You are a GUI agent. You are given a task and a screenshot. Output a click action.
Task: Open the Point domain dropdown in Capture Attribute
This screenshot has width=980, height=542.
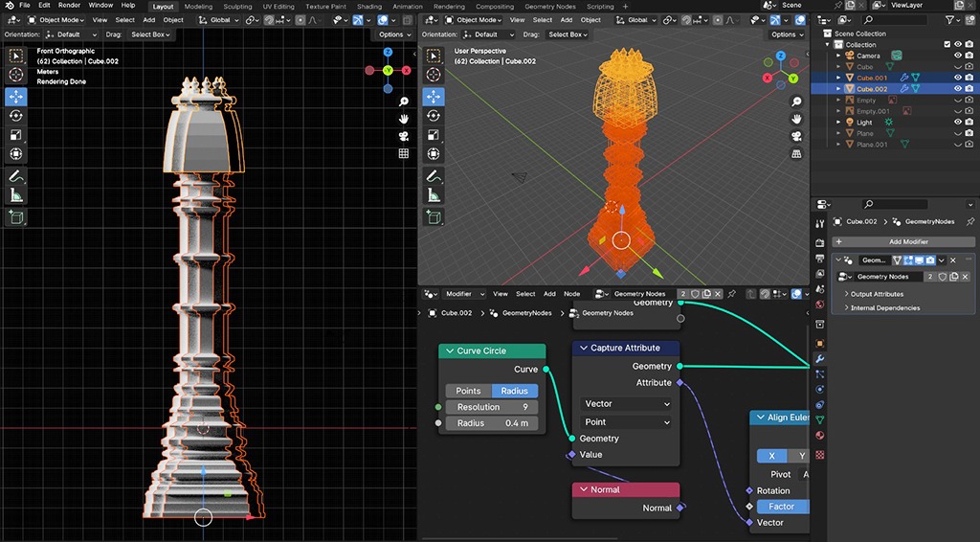[626, 422]
